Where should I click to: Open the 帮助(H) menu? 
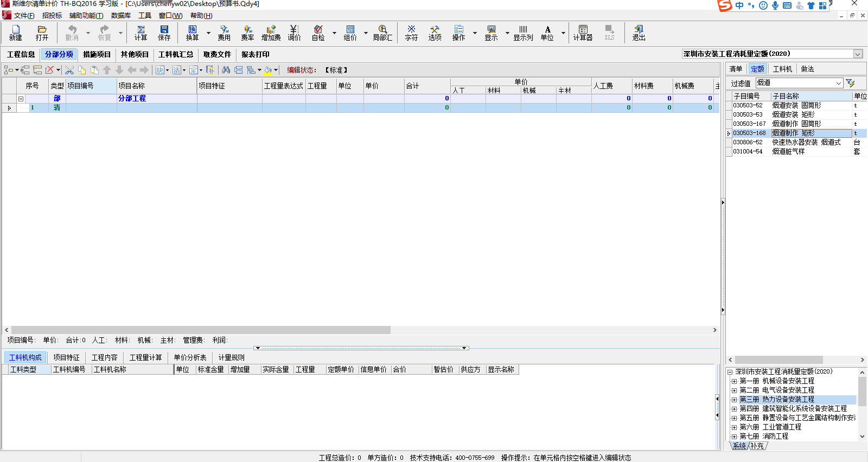201,16
